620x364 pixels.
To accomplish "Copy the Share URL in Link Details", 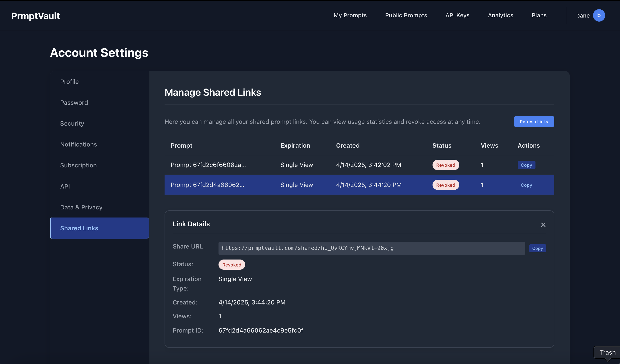I will pyautogui.click(x=537, y=248).
